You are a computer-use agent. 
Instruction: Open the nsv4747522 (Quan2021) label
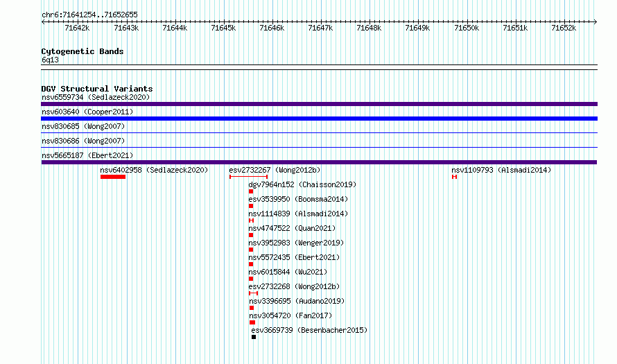pos(292,228)
